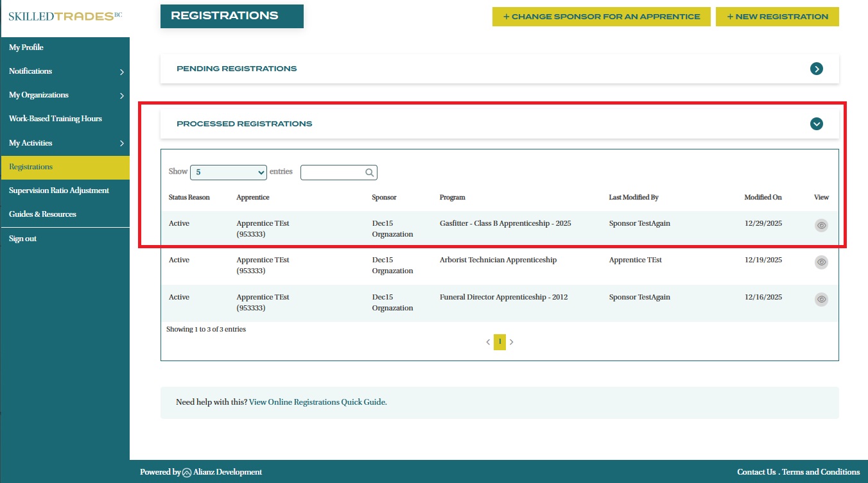Click Change Sponsor for an Apprentice button
The width and height of the screenshot is (868, 483).
[601, 17]
